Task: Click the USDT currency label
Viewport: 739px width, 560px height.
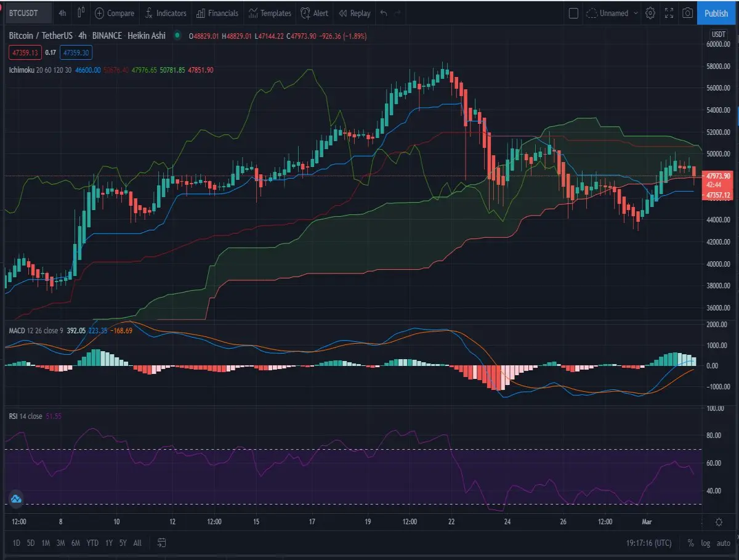Action: point(719,34)
